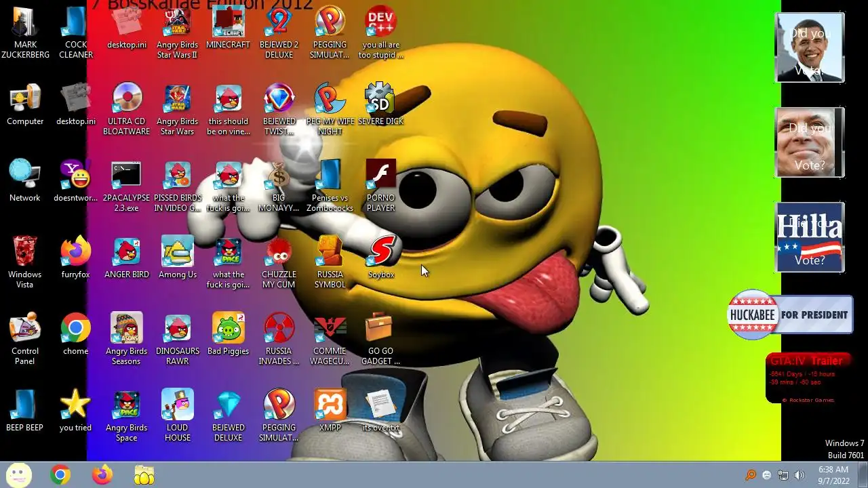This screenshot has width=868, height=488.
Task: Open the Angry Birds Star Wars icon
Action: pos(178,109)
